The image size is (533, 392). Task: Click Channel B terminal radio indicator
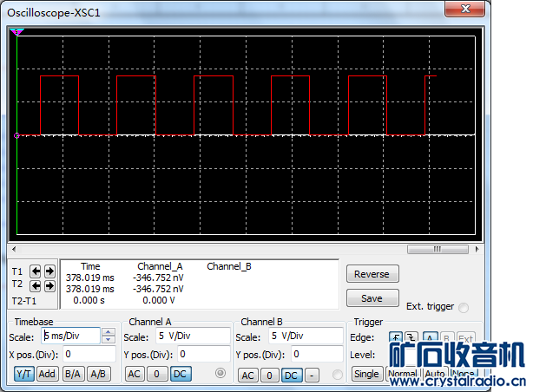click(337, 375)
